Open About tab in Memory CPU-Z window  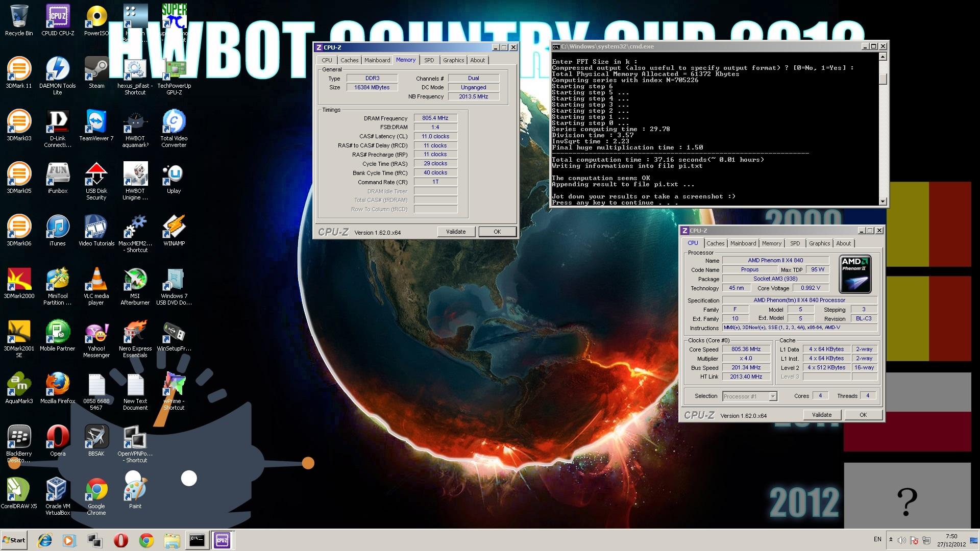pyautogui.click(x=478, y=60)
